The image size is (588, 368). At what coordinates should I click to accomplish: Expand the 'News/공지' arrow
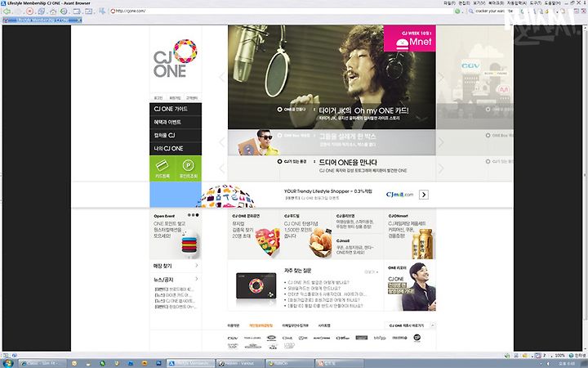[x=197, y=279]
